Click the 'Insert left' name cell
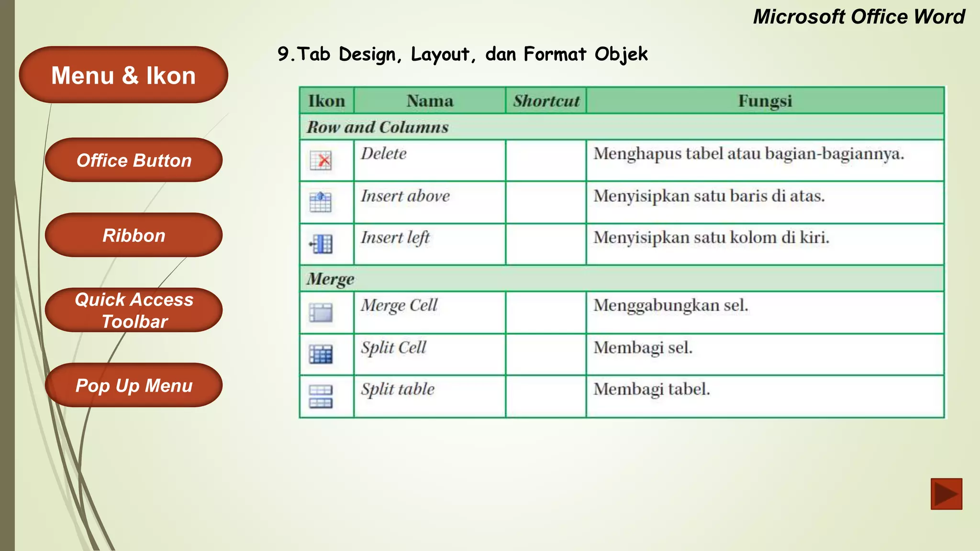This screenshot has height=551, width=980. point(430,244)
